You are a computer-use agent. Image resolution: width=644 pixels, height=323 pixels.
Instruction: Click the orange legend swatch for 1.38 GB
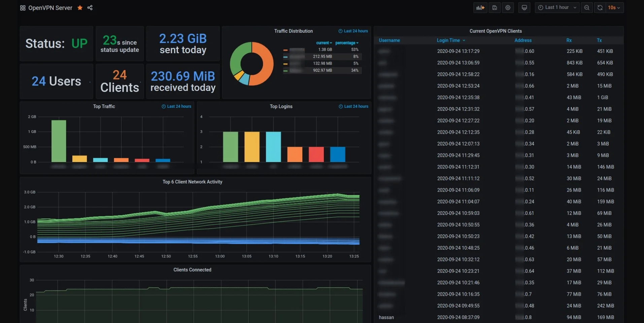pyautogui.click(x=285, y=50)
